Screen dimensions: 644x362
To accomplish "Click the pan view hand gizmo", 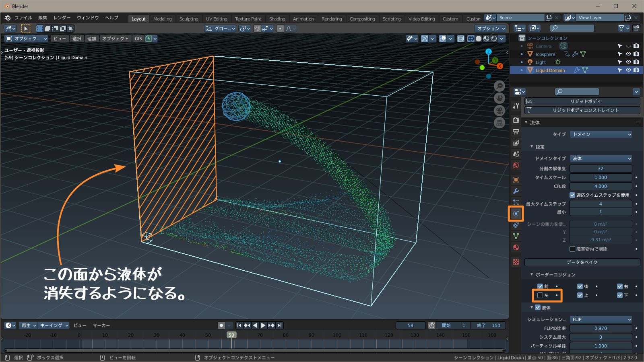I will point(500,98).
